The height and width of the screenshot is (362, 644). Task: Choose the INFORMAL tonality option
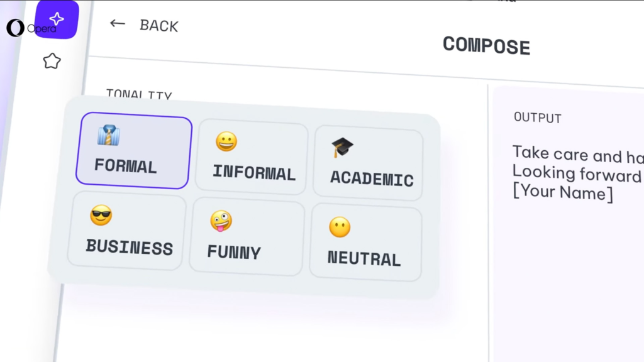[252, 156]
